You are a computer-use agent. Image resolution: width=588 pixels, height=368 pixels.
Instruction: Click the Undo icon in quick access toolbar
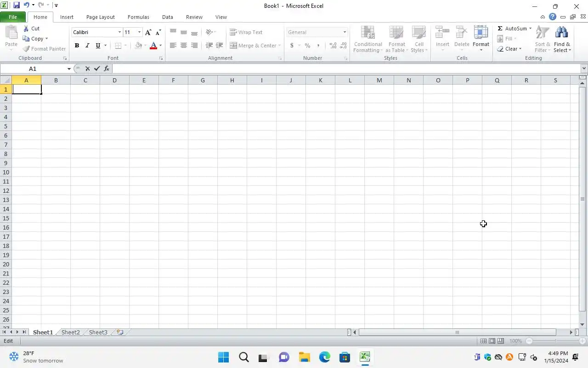[27, 6]
